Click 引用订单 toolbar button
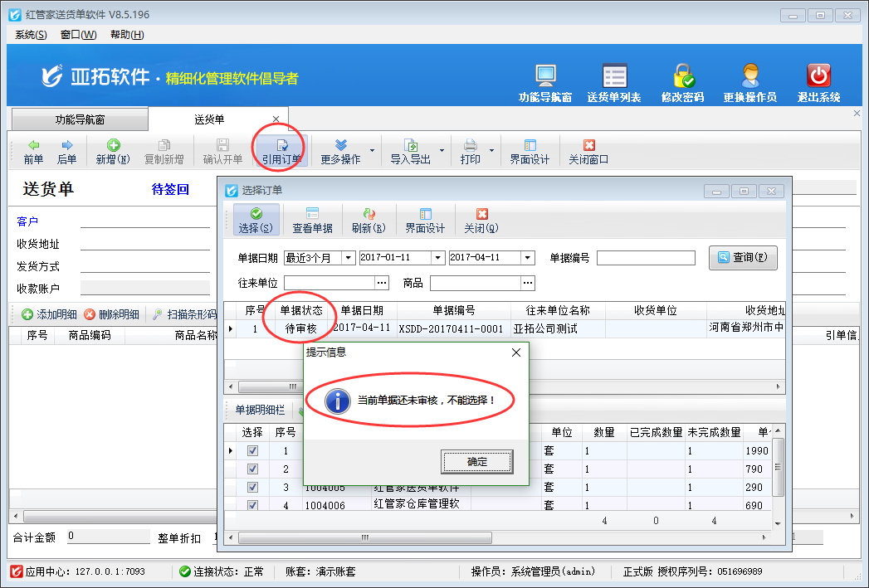Viewport: 869px width, 588px height. (x=281, y=152)
